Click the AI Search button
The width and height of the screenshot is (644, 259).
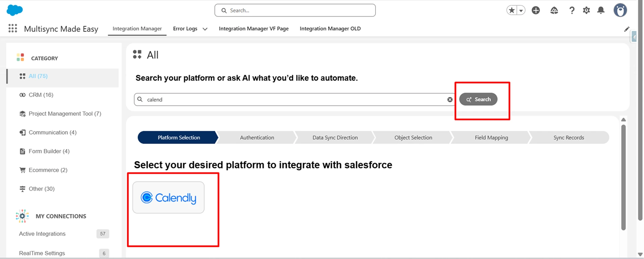[x=478, y=99]
